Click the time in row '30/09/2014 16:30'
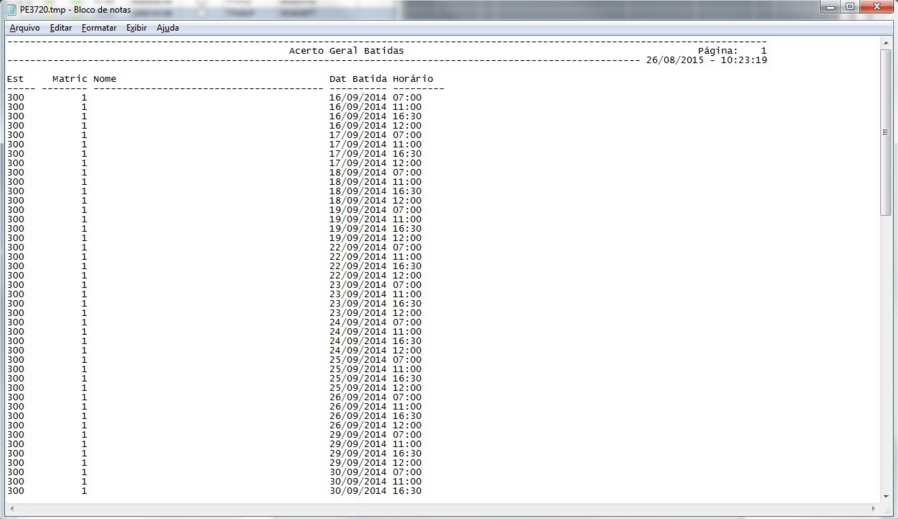The image size is (898, 519). coord(407,491)
